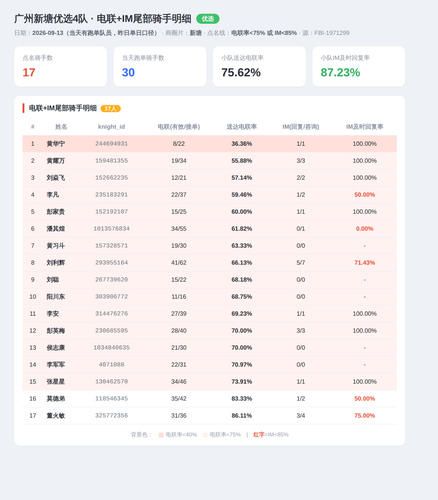Click the 55.88% call rate cell
This screenshot has width=438, height=500.
point(242,161)
